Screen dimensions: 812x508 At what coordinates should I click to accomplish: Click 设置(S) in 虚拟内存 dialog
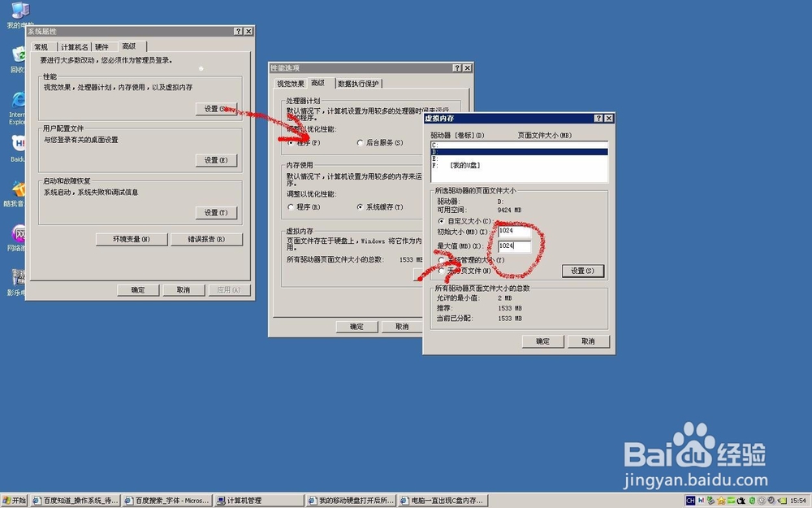(582, 271)
